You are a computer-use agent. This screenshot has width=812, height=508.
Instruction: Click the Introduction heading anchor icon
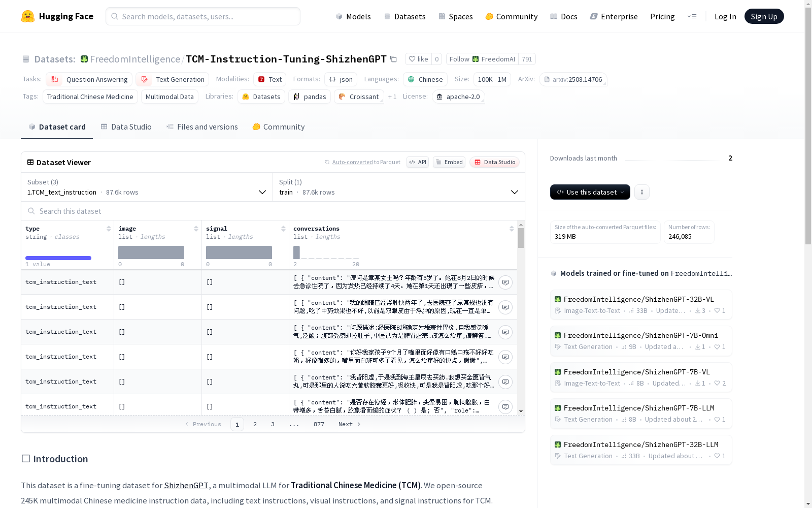pos(26,459)
